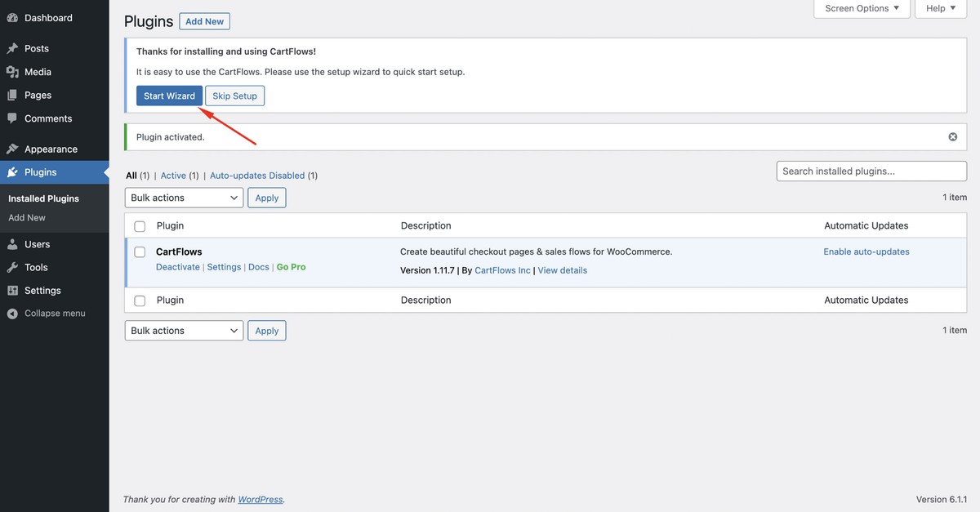Click the bottom Apply button
The image size is (980, 512).
(266, 331)
